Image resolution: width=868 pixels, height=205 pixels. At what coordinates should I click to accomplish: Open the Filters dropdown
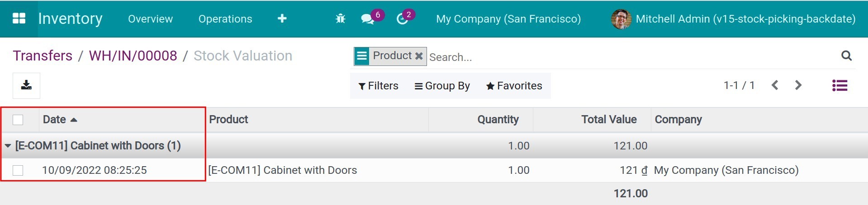point(378,86)
